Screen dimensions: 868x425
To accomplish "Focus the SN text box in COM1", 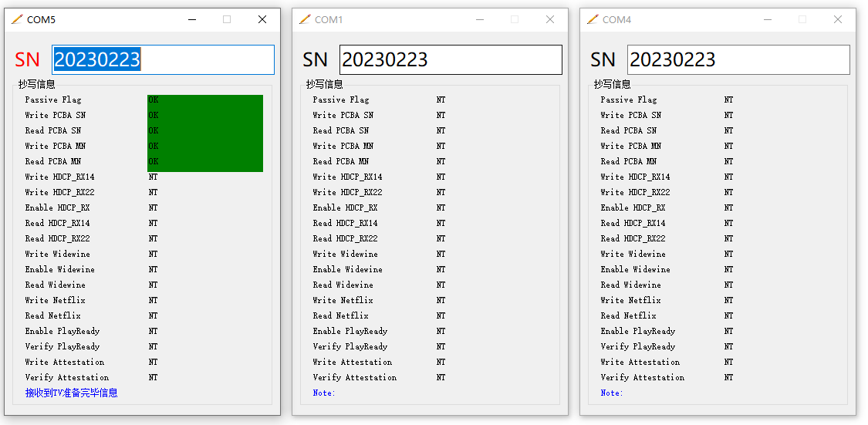I will tap(451, 59).
